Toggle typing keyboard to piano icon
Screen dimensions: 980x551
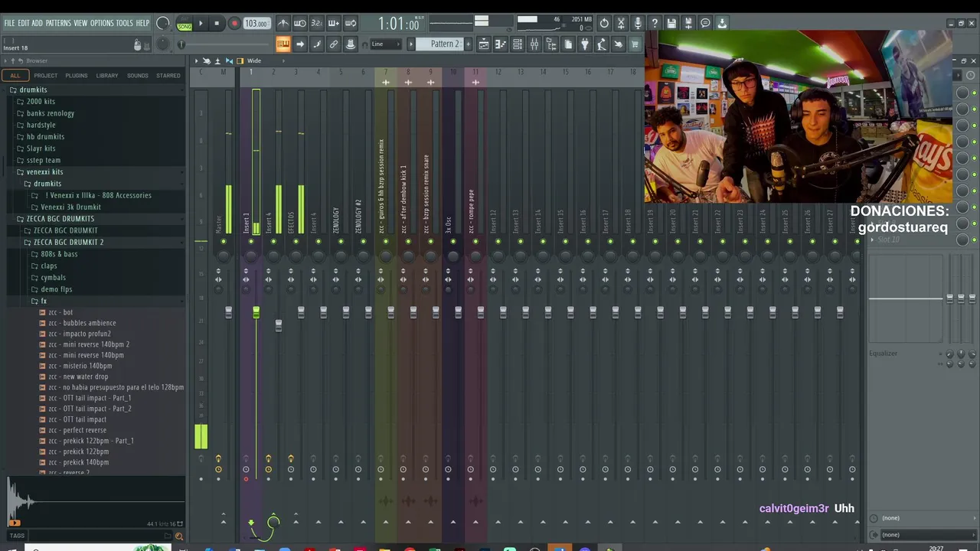(283, 44)
